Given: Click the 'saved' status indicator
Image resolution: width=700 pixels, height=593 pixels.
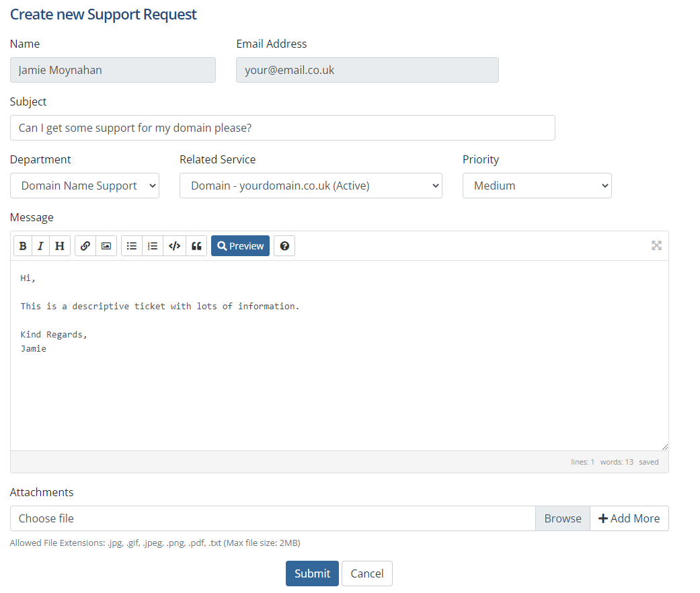Looking at the screenshot, I should [649, 462].
